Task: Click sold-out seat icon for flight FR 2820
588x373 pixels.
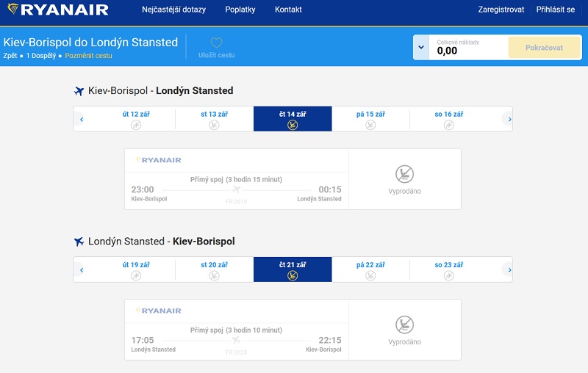Action: click(405, 325)
